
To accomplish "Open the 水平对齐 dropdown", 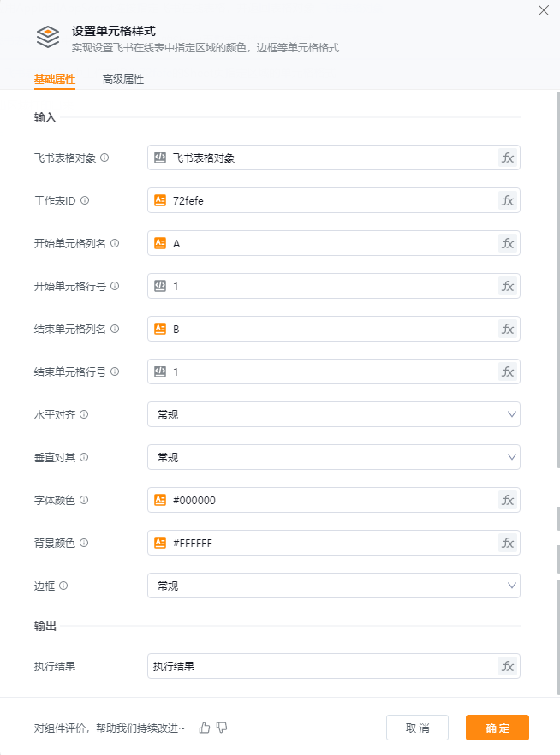I will point(333,414).
